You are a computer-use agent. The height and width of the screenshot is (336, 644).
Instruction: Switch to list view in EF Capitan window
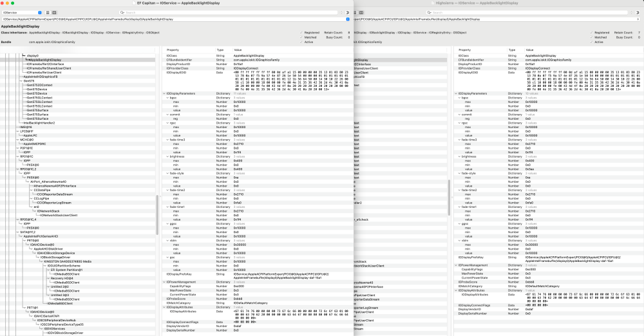click(x=48, y=13)
